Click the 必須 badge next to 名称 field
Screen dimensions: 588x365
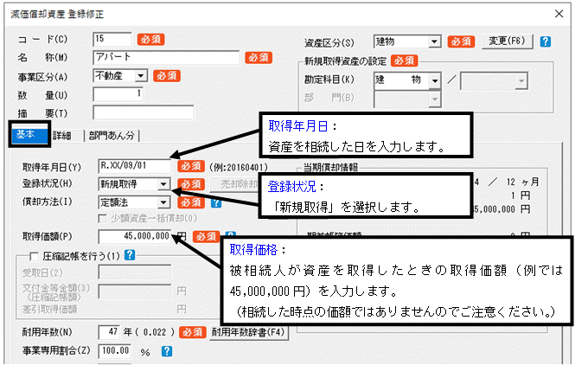pyautogui.click(x=259, y=58)
